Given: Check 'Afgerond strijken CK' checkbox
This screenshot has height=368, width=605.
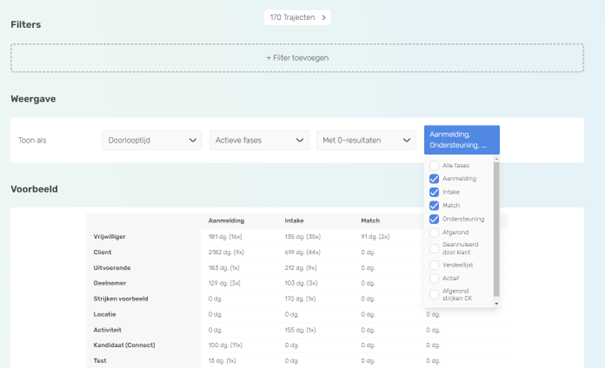Looking at the screenshot, I should pyautogui.click(x=434, y=295).
